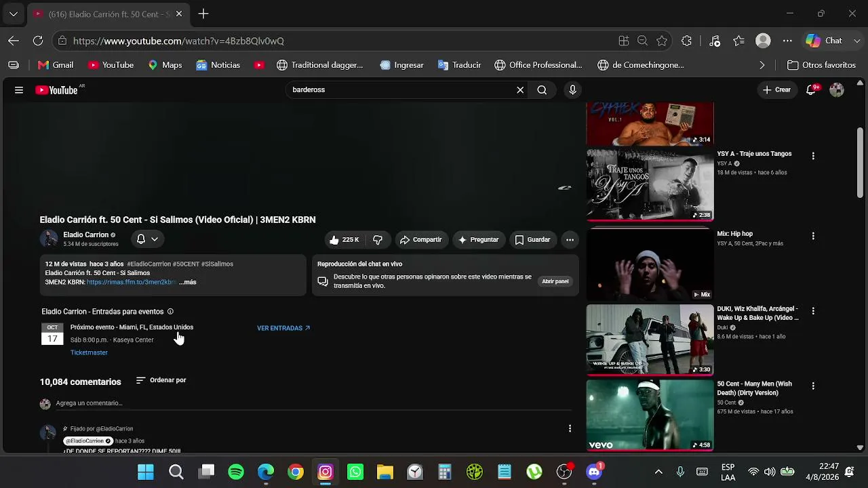Open the Office Professional bookmark
The height and width of the screenshot is (488, 868).
538,65
